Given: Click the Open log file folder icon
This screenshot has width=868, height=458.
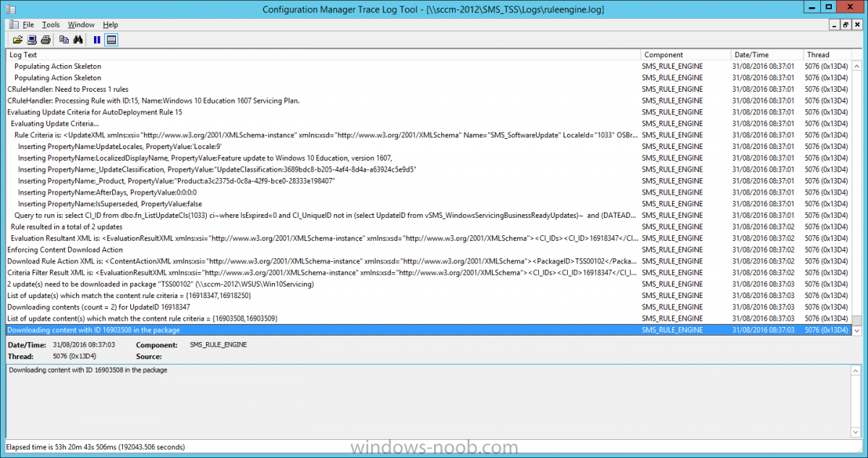Looking at the screenshot, I should point(18,40).
